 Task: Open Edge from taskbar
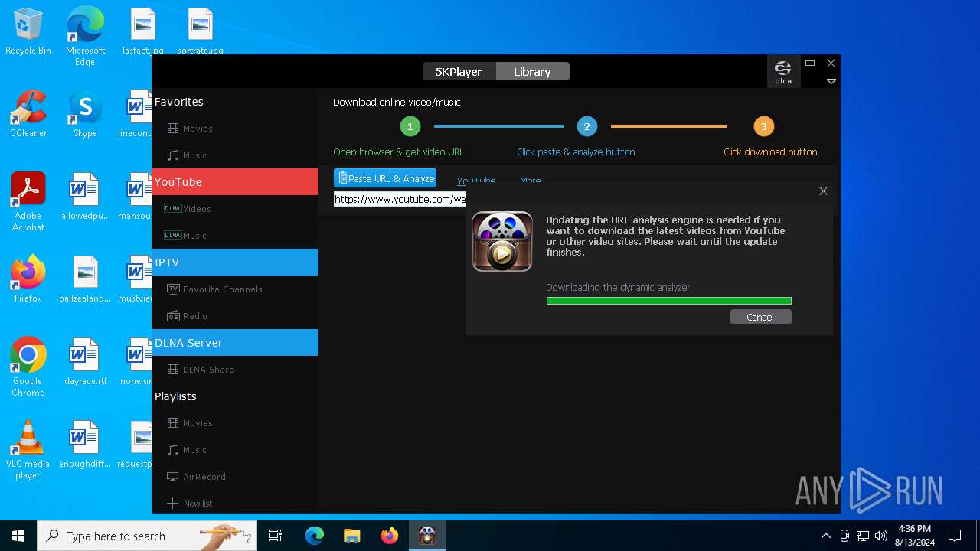(315, 536)
